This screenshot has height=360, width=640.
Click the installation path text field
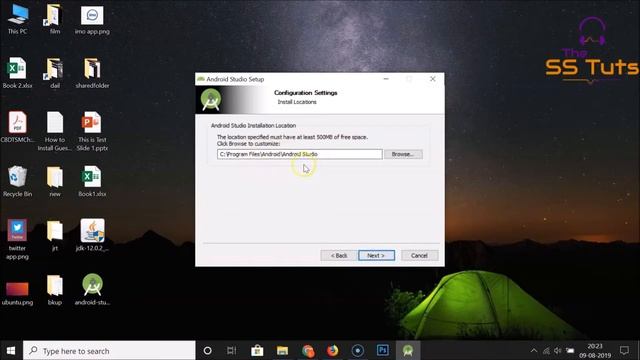(x=300, y=154)
